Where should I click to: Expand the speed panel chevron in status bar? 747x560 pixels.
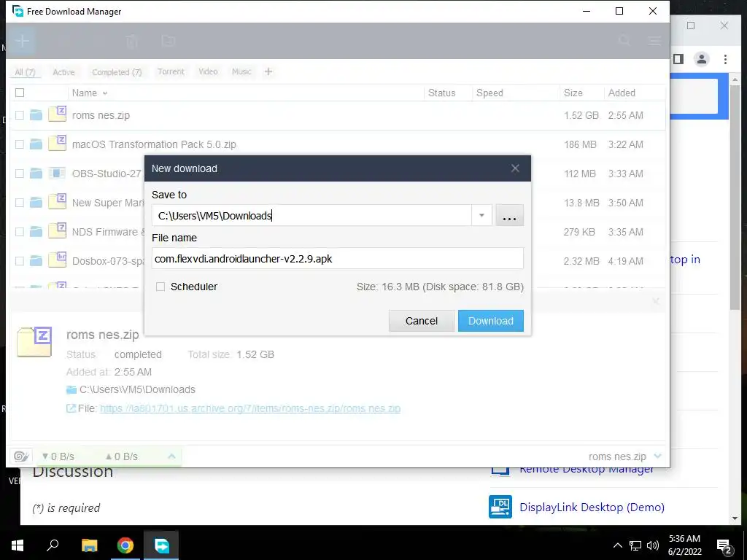(x=171, y=456)
